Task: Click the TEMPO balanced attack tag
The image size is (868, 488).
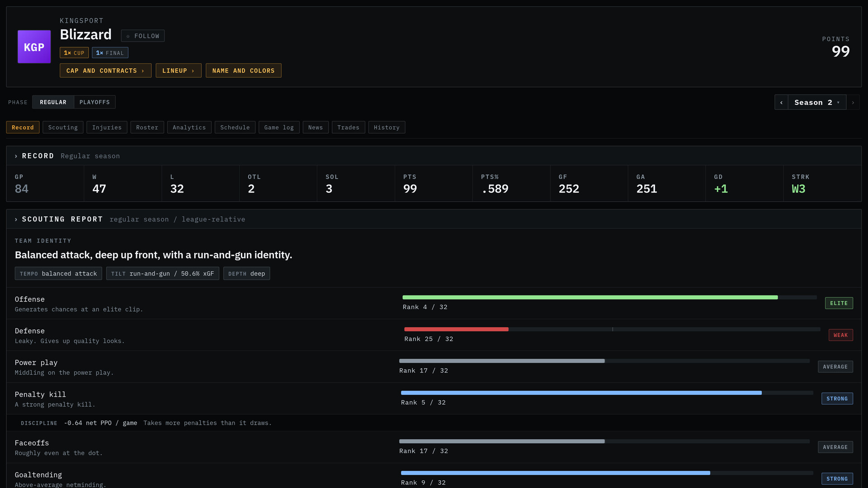Action: [58, 273]
